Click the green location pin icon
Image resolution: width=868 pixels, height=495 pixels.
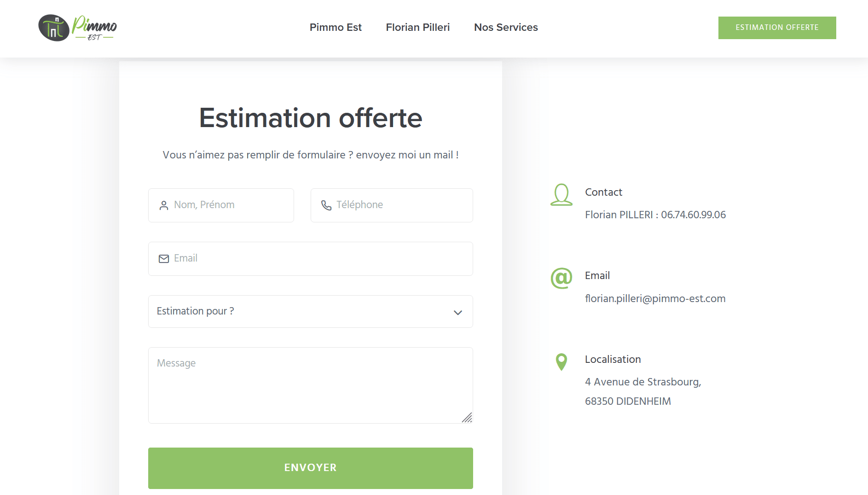coord(561,362)
